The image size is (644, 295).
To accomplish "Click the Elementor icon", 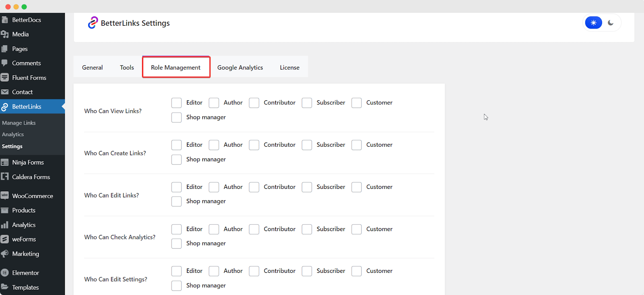I will (5, 273).
